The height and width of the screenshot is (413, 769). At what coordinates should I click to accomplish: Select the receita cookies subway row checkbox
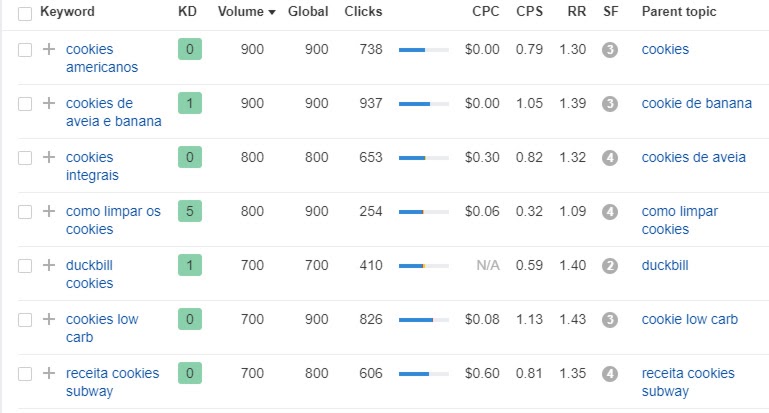pos(25,374)
